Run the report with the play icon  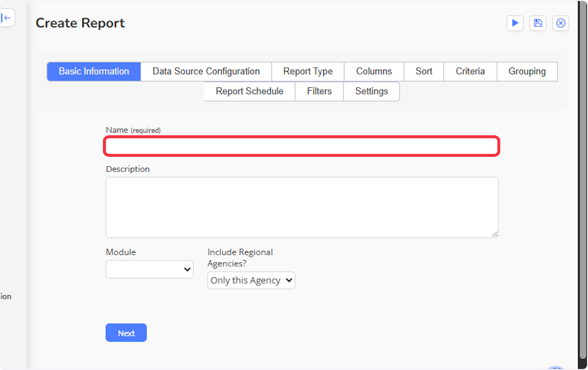point(515,23)
